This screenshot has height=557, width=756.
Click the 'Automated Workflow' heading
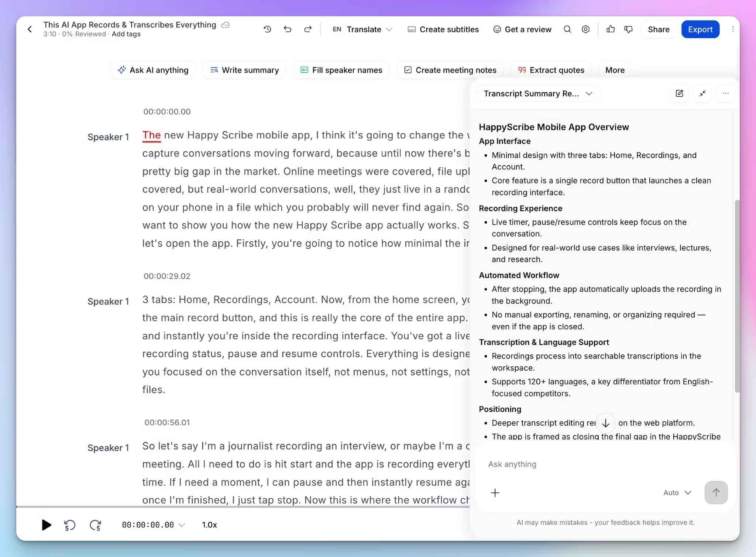tap(519, 275)
